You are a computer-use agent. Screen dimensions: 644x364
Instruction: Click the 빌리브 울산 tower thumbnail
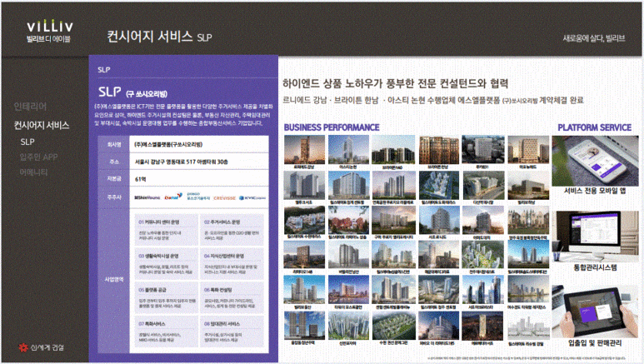304,290
